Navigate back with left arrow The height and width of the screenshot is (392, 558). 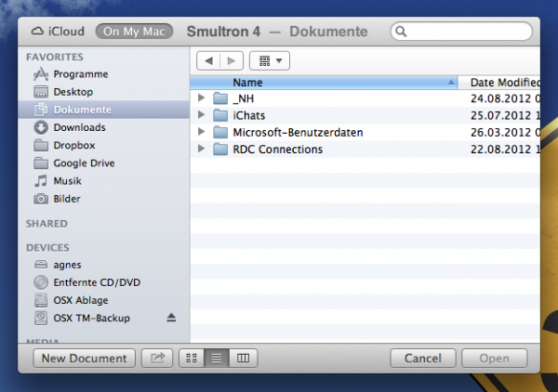click(x=209, y=60)
